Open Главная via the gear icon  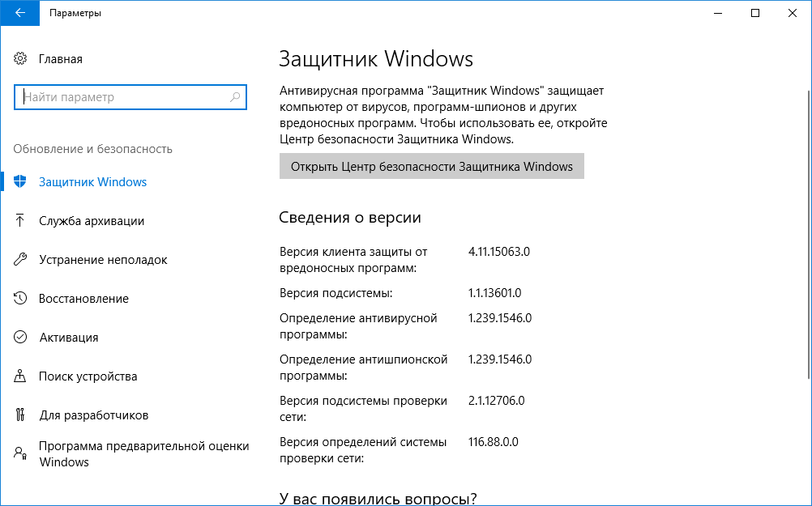pos(20,58)
